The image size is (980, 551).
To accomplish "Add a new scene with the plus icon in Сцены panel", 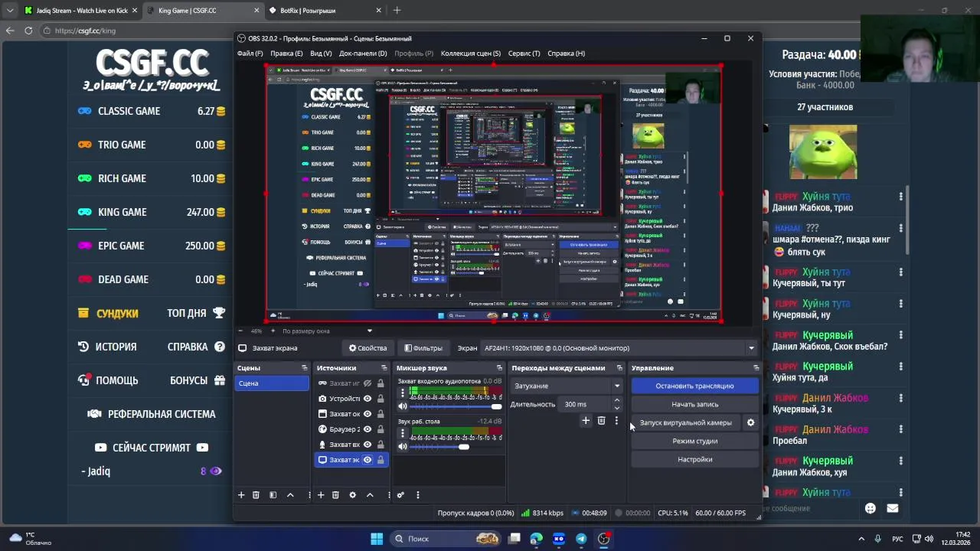I will click(241, 495).
